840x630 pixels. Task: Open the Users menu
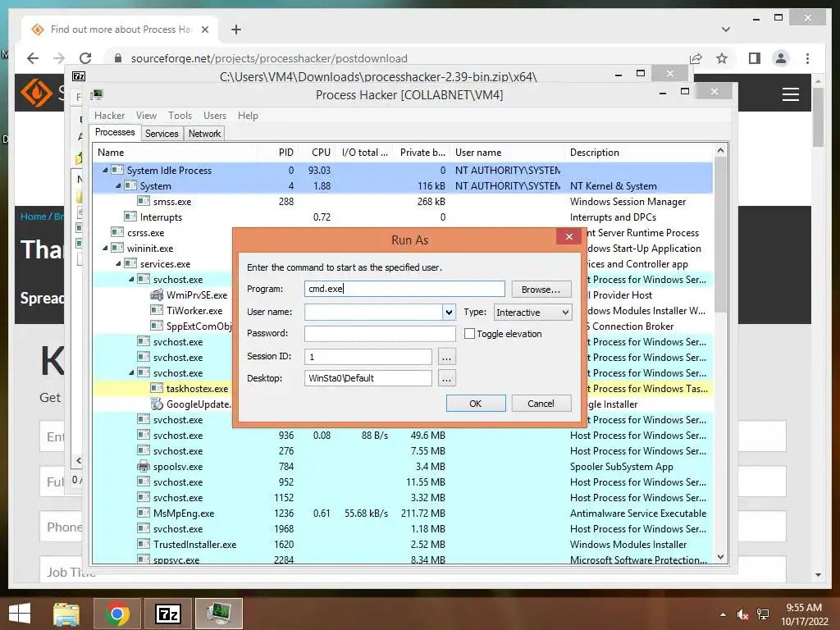pos(214,116)
